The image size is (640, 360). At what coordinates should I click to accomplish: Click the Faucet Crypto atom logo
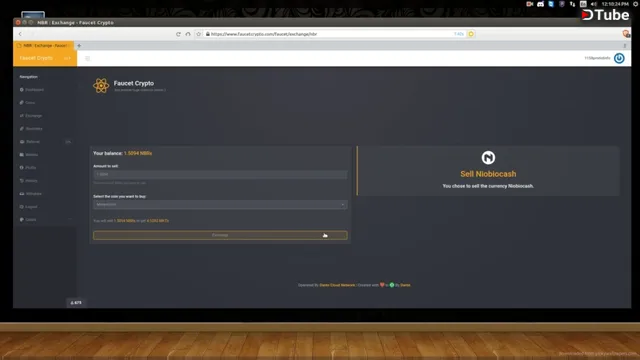101,86
